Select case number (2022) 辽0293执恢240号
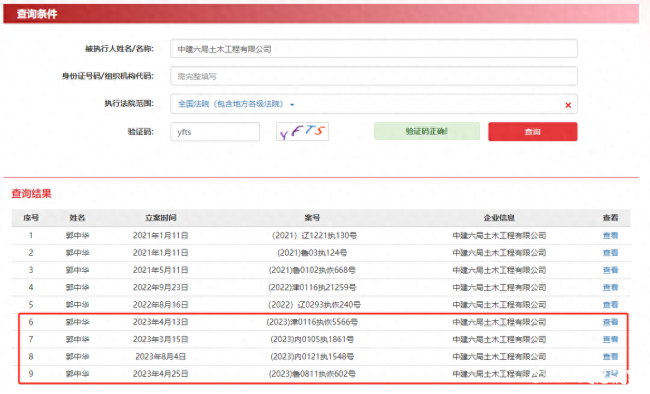The image size is (650, 394). tap(314, 305)
